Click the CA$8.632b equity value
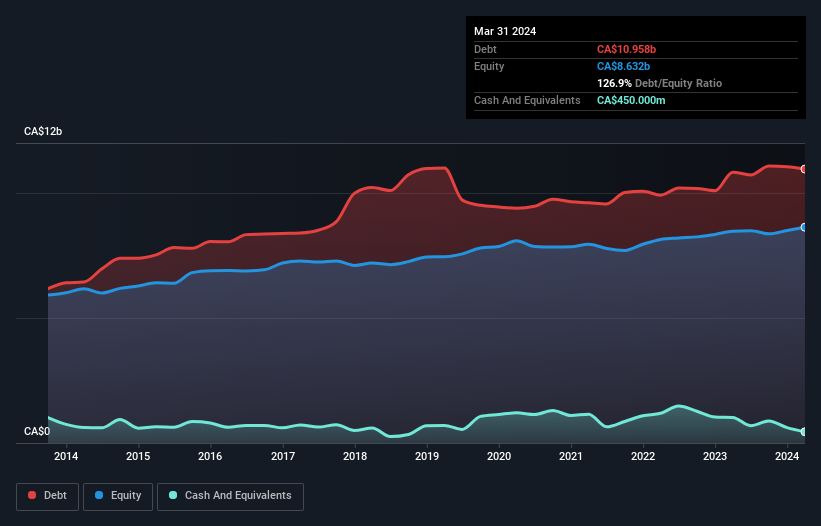 (x=623, y=66)
